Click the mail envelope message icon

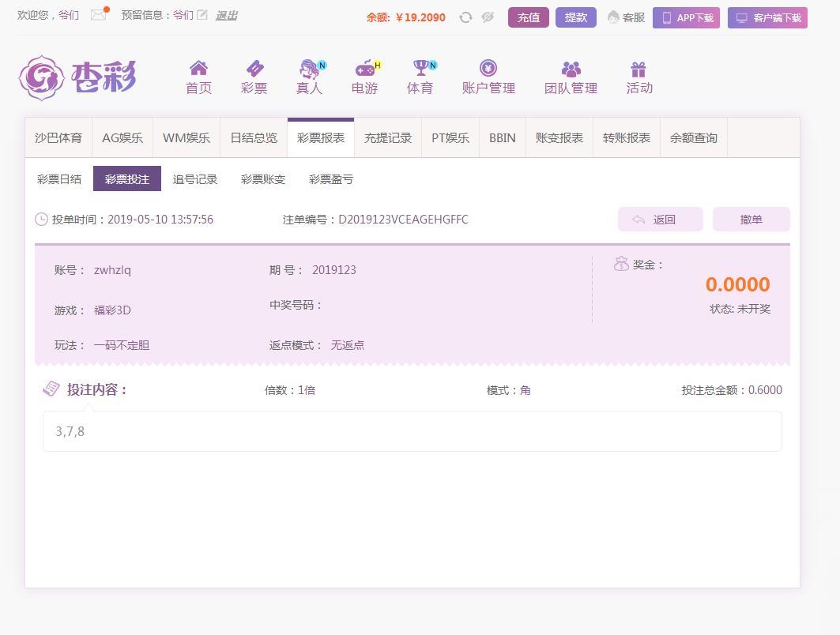(x=99, y=15)
